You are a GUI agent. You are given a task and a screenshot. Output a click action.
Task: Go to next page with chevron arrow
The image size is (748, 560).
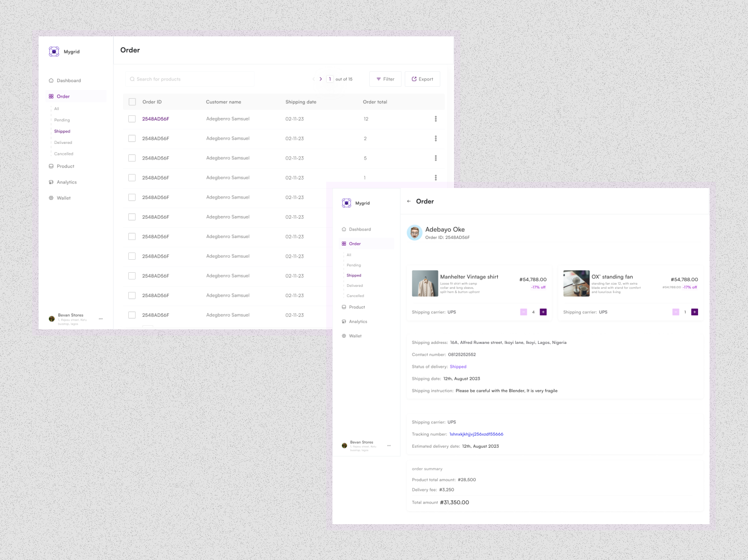point(320,79)
